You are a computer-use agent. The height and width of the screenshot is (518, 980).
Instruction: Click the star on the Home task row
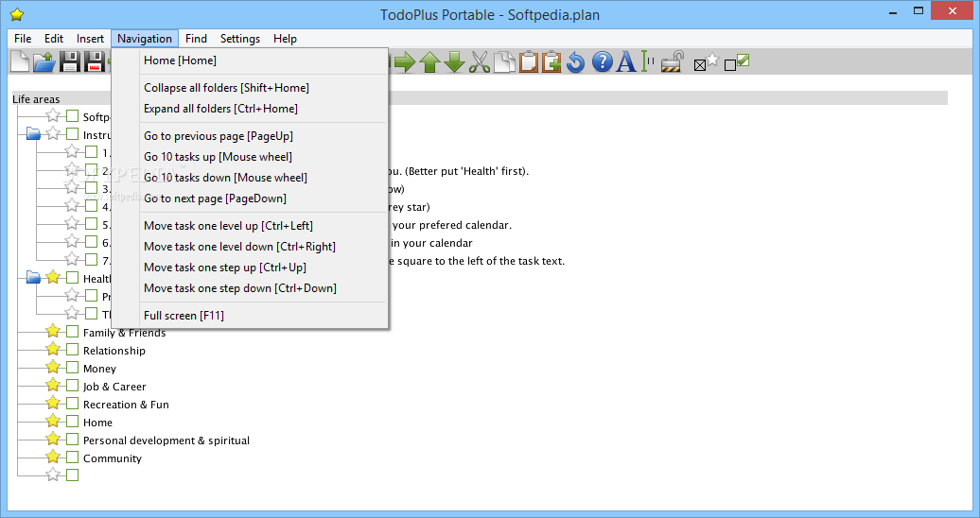53,422
